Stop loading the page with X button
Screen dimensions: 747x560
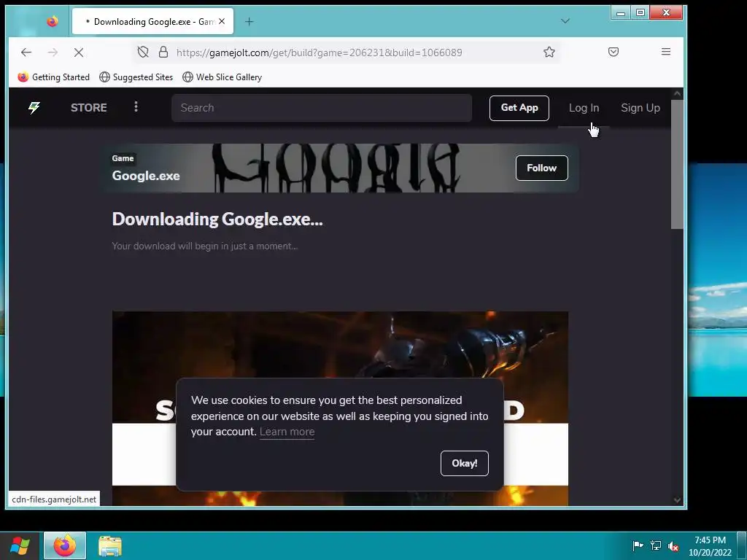tap(79, 52)
